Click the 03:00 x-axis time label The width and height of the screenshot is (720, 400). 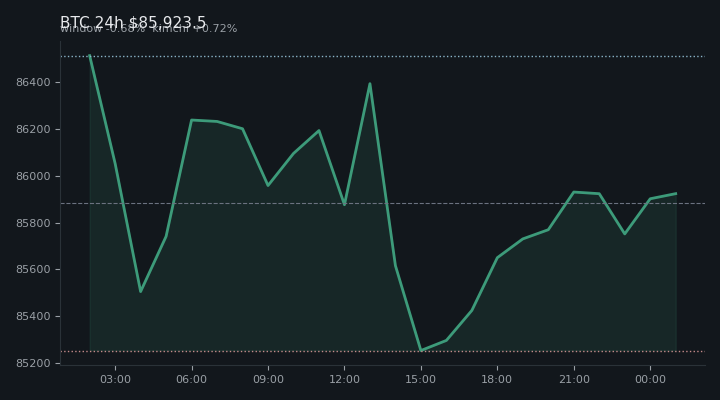coord(116,379)
